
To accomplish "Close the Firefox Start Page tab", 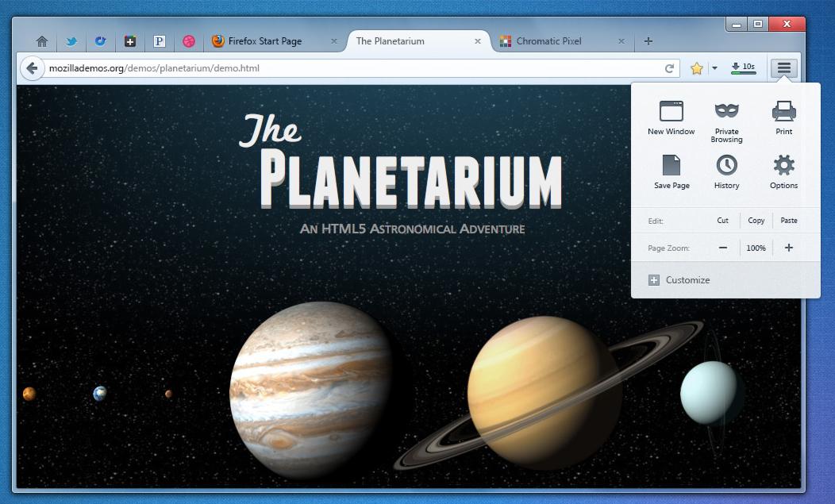I will tap(334, 41).
